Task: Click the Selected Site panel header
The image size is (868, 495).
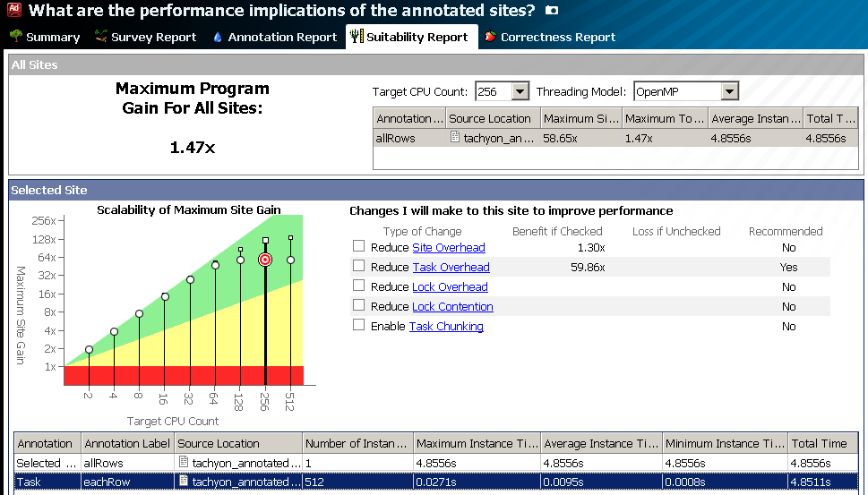Action: [x=436, y=190]
